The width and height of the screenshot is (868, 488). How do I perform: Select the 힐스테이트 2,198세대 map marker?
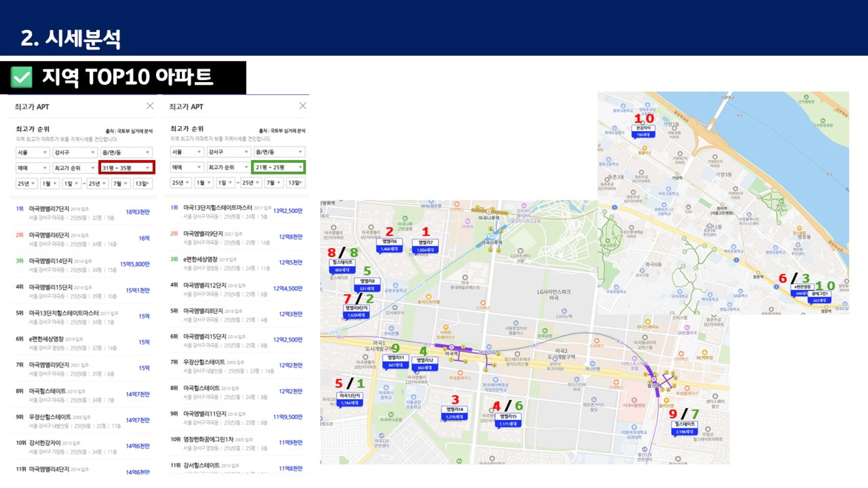pyautogui.click(x=684, y=428)
